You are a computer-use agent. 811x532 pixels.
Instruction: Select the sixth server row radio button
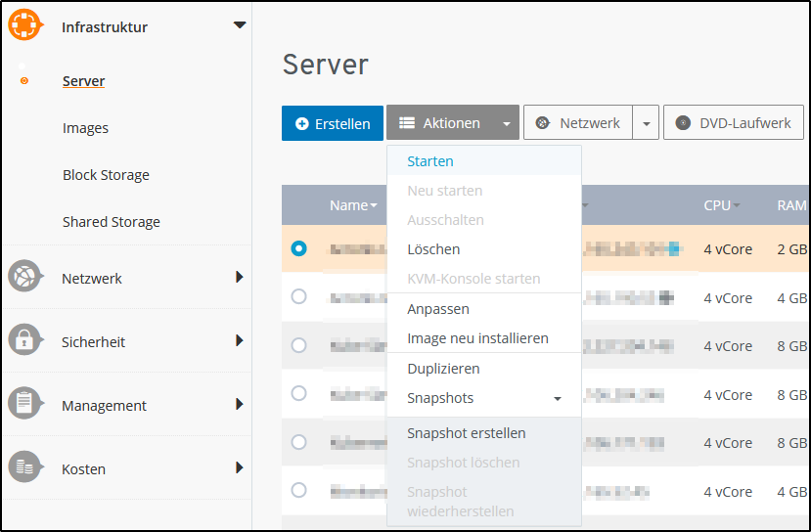coord(299,490)
